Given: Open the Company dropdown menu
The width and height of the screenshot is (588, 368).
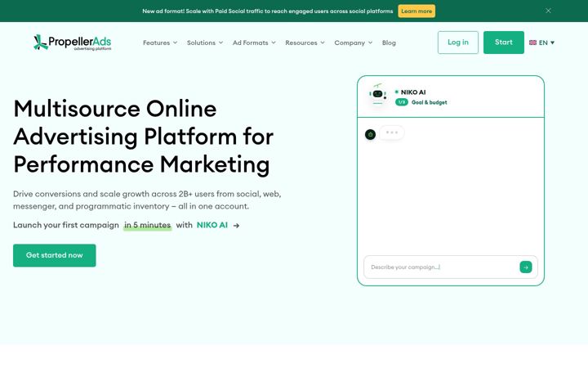Looking at the screenshot, I should 354,43.
